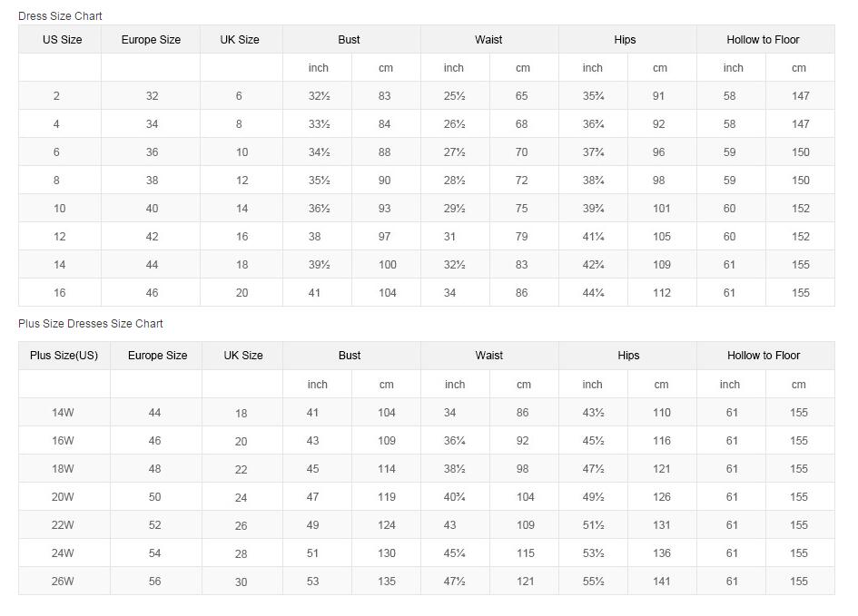This screenshot has height=616, width=858.
Task: Select the 'US Size' column header
Action: (62, 40)
